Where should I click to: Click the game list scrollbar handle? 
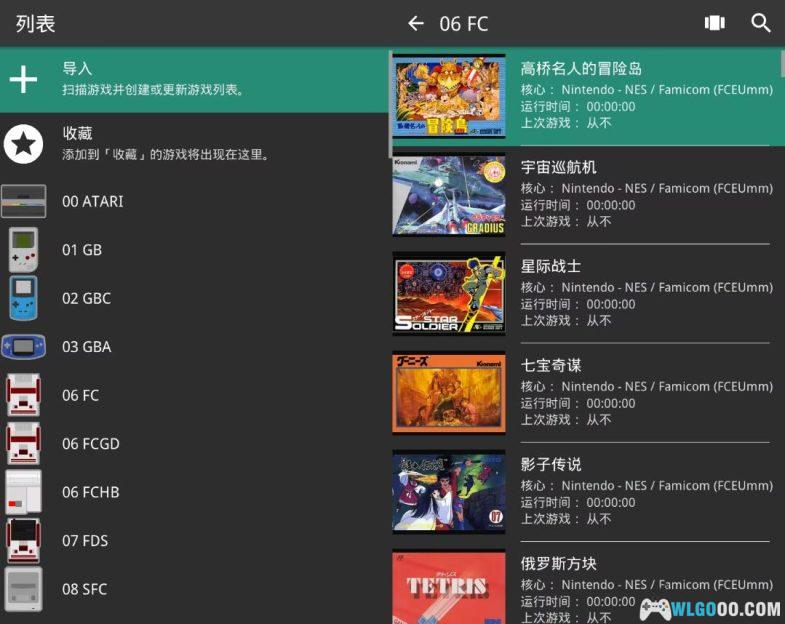[x=782, y=64]
